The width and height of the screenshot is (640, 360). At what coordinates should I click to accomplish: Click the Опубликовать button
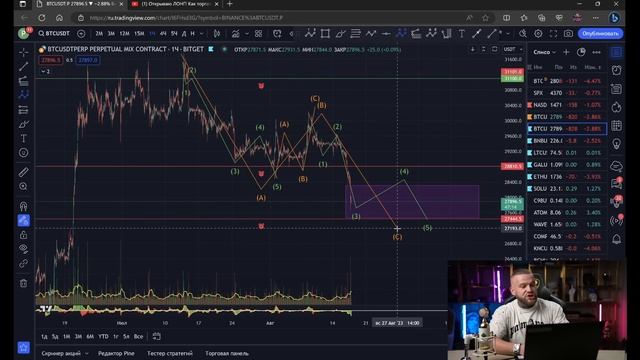(x=600, y=33)
